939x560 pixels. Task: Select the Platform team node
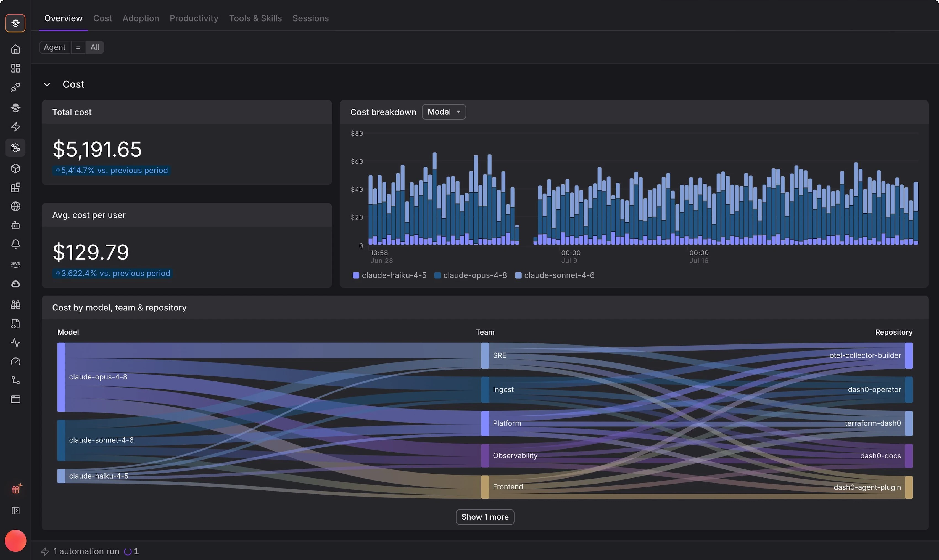485,423
